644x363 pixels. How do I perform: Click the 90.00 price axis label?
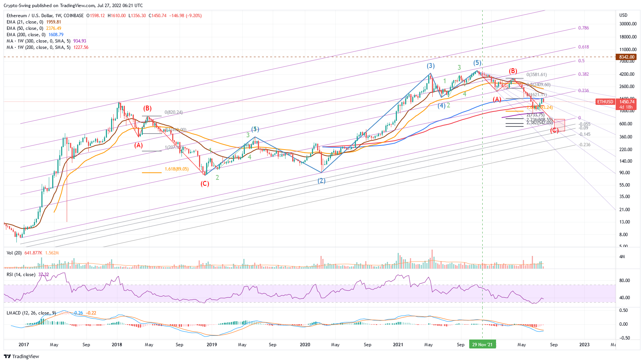pos(625,173)
